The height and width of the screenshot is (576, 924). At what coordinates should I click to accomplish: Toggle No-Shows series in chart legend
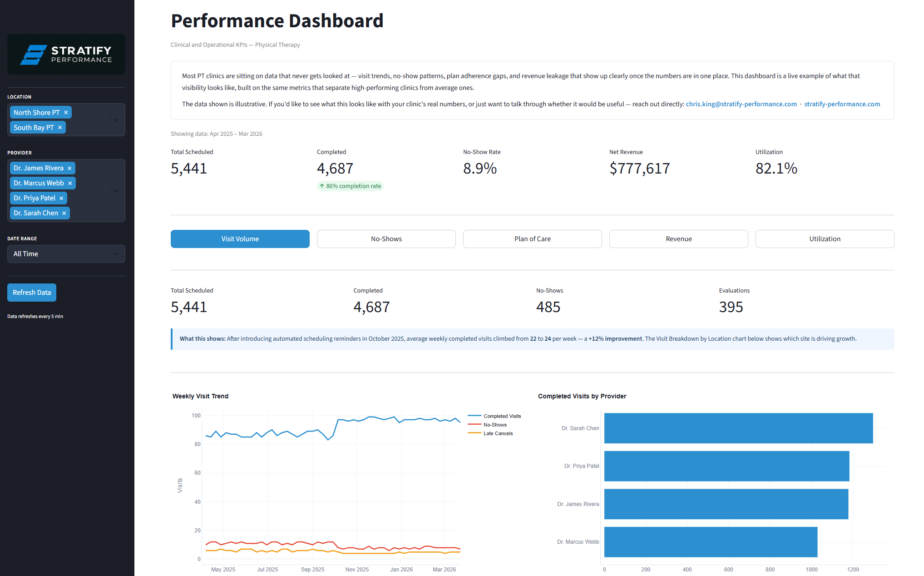[x=487, y=425]
